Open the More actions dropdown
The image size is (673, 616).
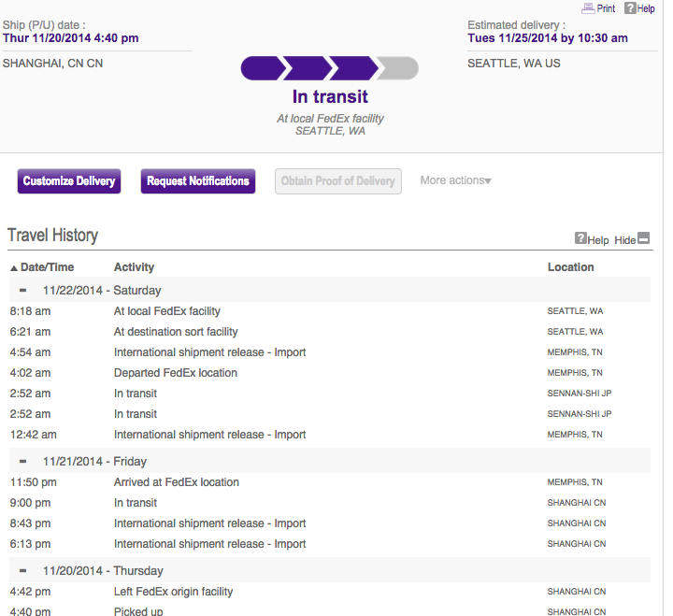click(455, 180)
